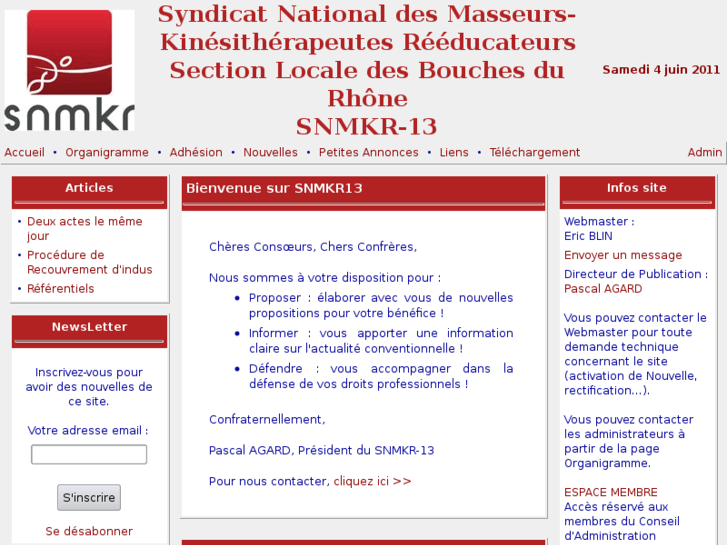727x545 pixels.
Task: Go to the Adhésion page
Action: pos(196,152)
